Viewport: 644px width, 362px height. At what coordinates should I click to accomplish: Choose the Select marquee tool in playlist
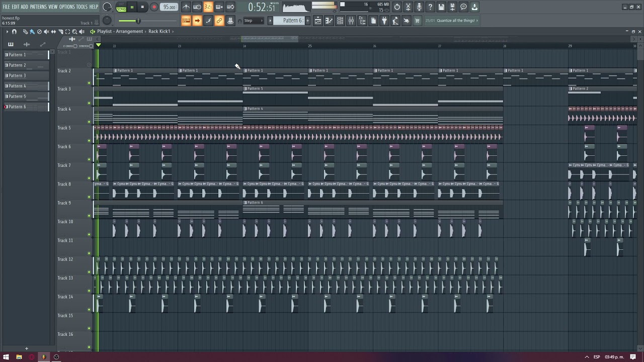[67, 32]
